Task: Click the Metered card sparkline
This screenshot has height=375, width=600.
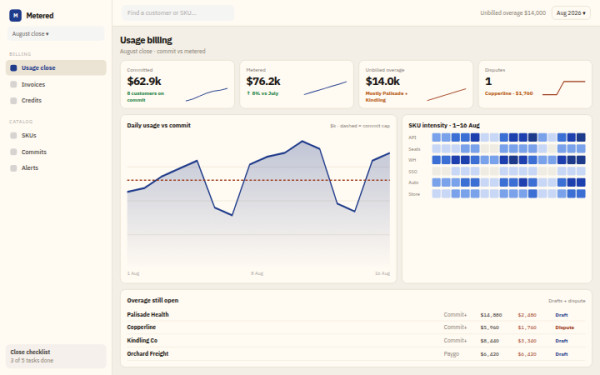Action: 325,88
